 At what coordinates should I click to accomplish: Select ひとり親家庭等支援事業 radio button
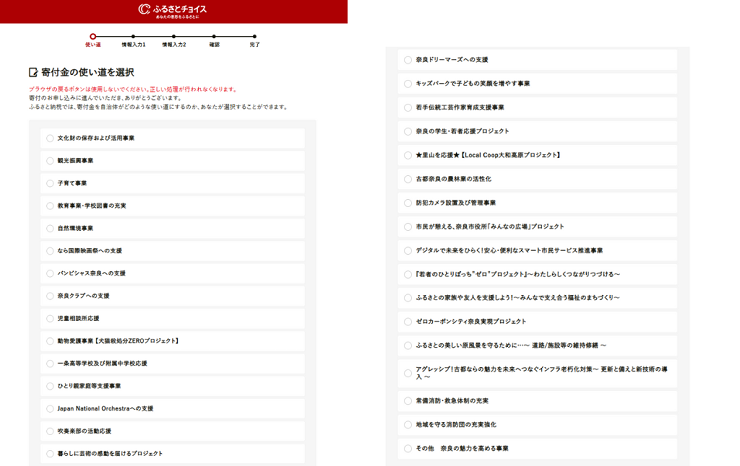pos(50,386)
